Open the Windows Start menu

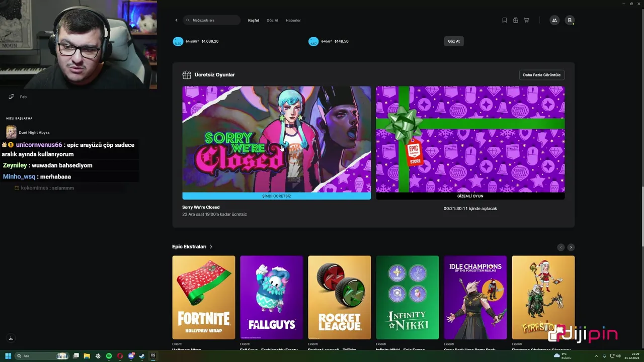point(8,356)
